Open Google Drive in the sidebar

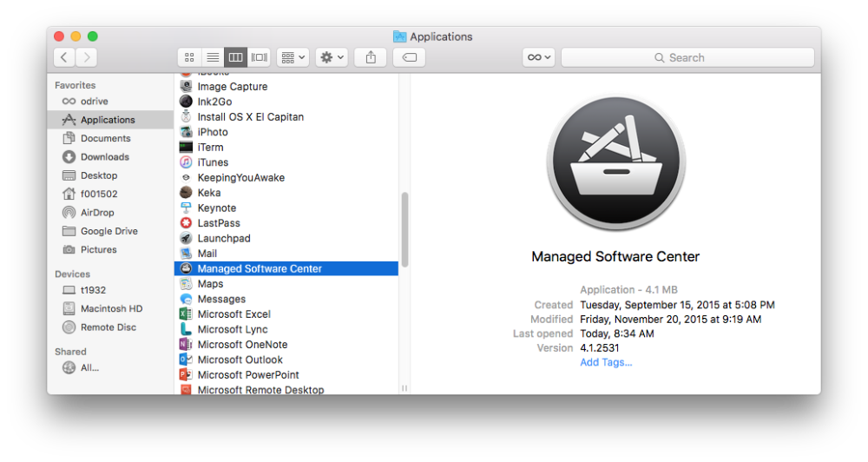[110, 231]
